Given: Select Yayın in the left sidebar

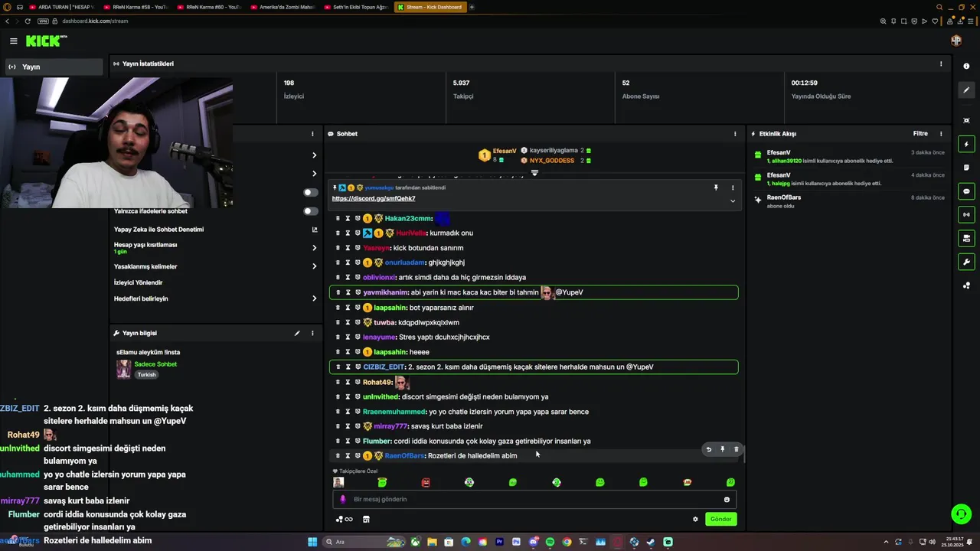Looking at the screenshot, I should pos(52,67).
